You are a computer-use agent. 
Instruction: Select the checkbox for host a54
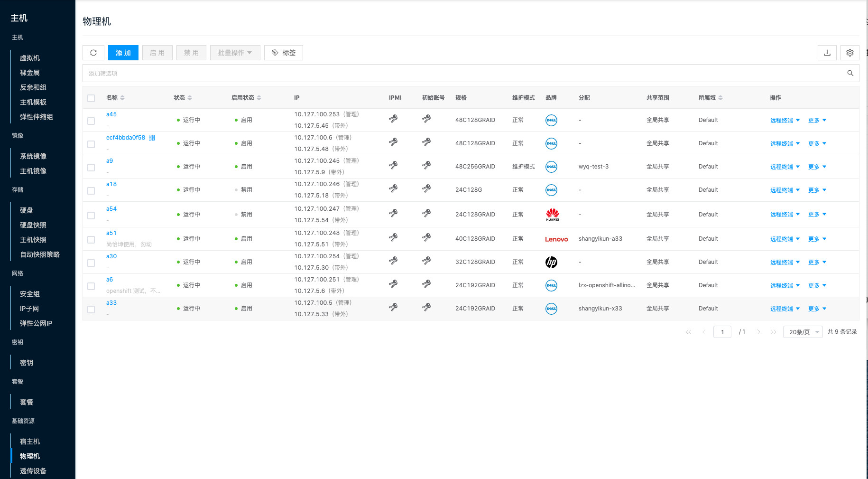pos(91,216)
